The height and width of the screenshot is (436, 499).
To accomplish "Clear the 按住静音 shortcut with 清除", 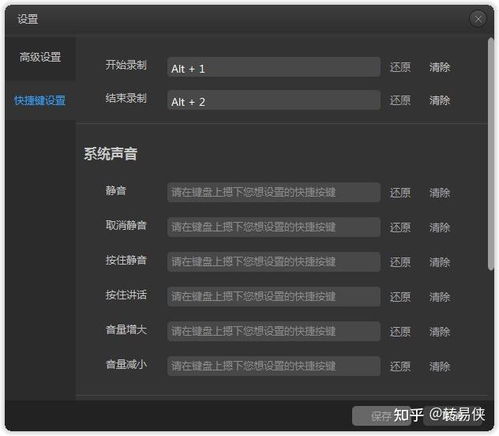I will (439, 262).
